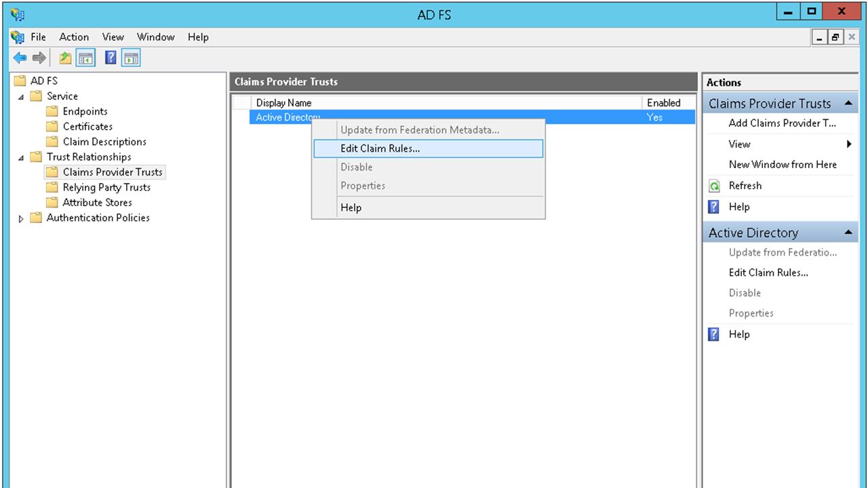The height and width of the screenshot is (488, 868).
Task: Click the Service folder icon
Action: [x=36, y=96]
